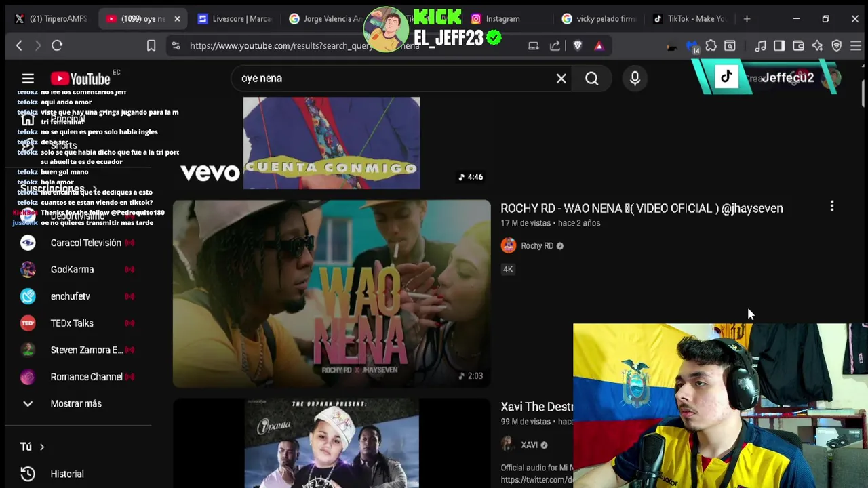Screen dimensions: 868x488
Task: Open the YouTube guide hamburger menu
Action: click(28, 79)
